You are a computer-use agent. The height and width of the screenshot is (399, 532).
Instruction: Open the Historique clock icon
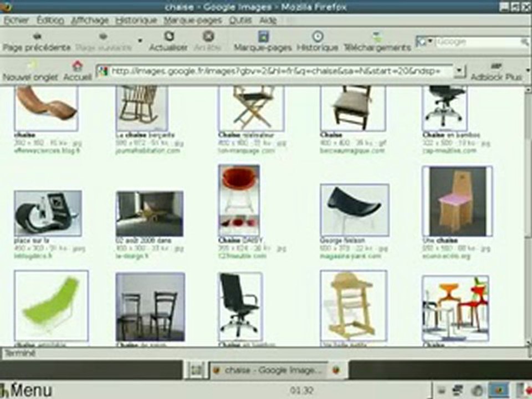[x=317, y=36]
